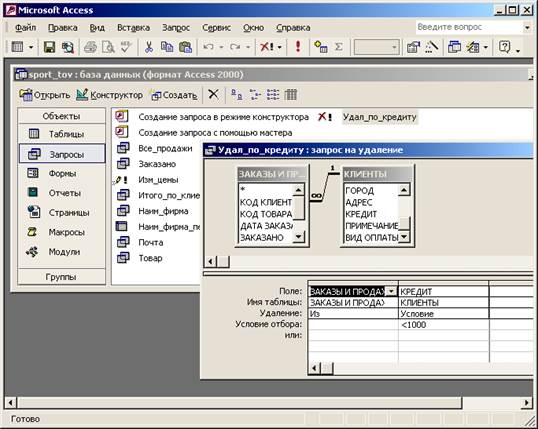Click the delete X icon in database window

(213, 94)
